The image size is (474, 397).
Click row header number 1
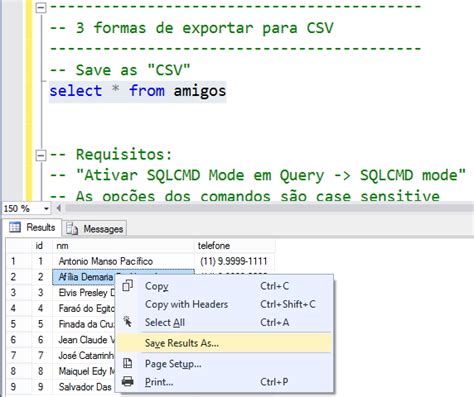19,261
